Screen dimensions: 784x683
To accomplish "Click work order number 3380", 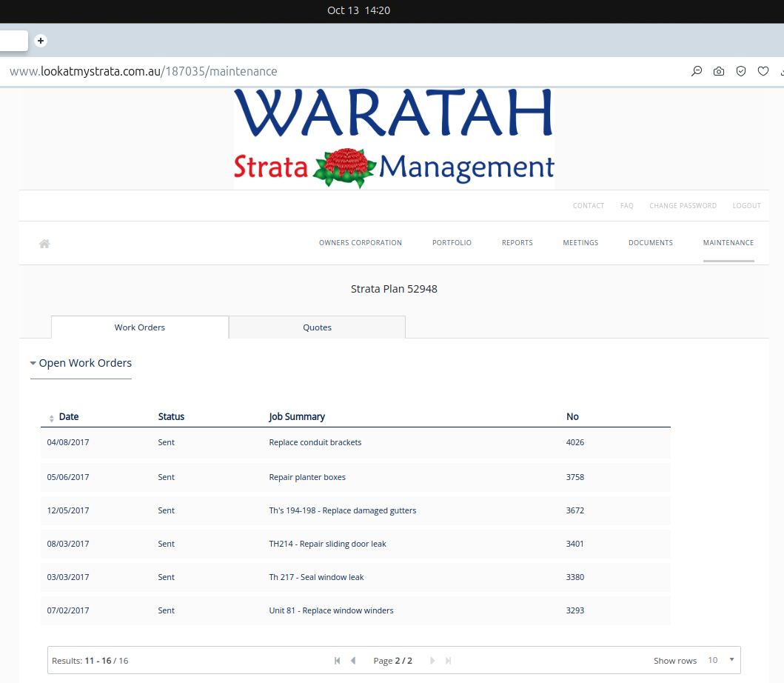I will (x=575, y=577).
